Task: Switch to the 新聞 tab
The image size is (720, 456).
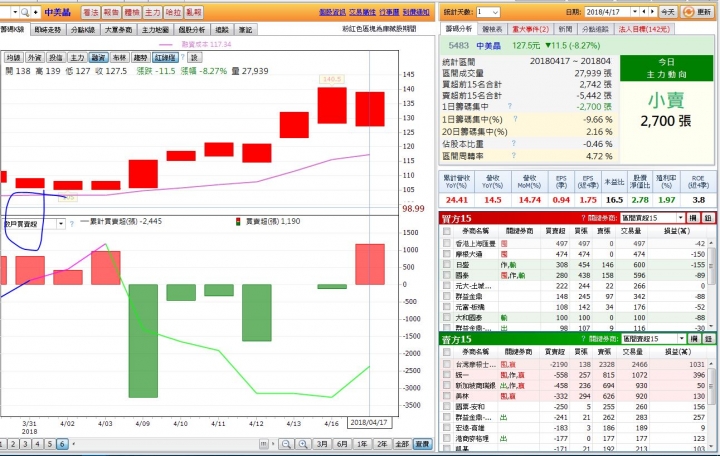Action: tap(565, 29)
